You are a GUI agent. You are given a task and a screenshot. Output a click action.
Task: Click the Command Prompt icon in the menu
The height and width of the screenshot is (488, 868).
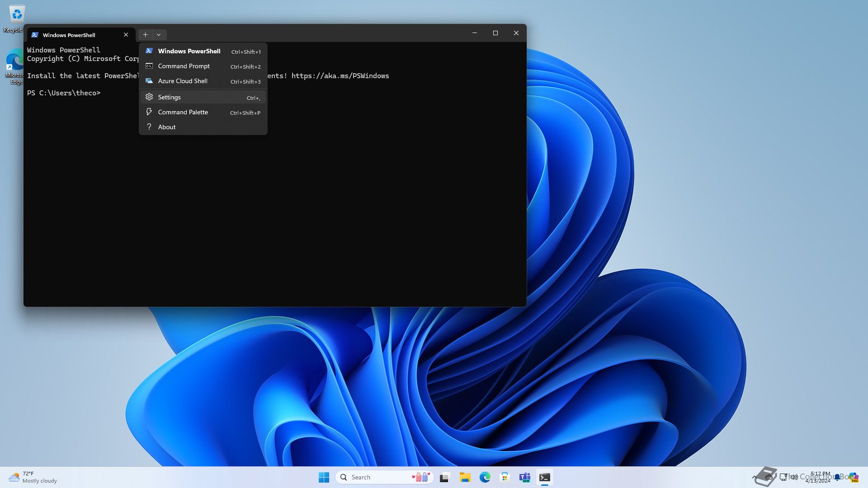click(149, 66)
